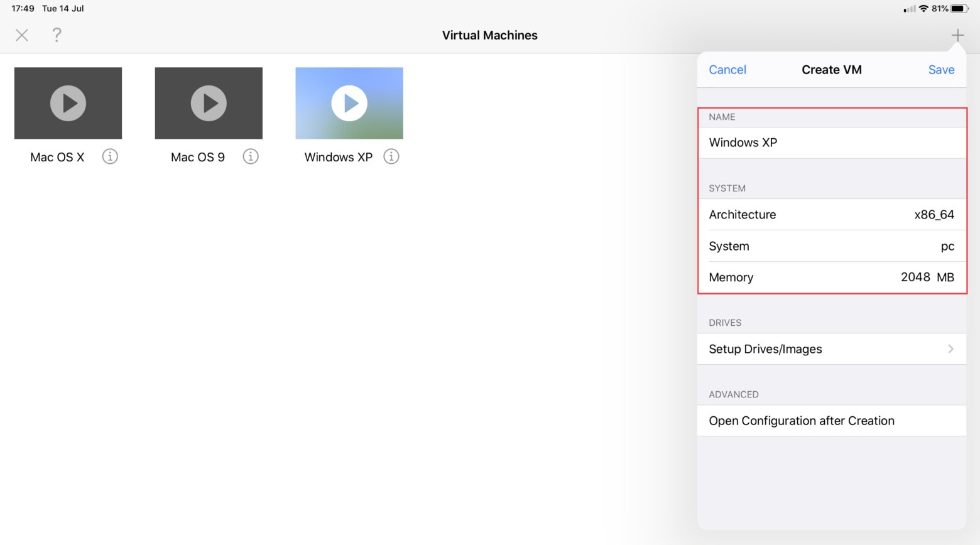
Task: Click the X icon to exit VM list
Action: coord(21,35)
